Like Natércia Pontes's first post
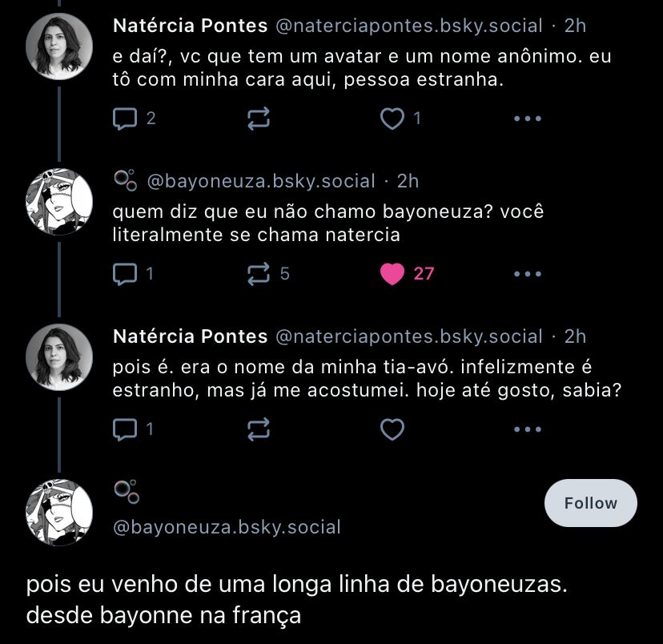Image resolution: width=663 pixels, height=644 pixels. coord(392,118)
